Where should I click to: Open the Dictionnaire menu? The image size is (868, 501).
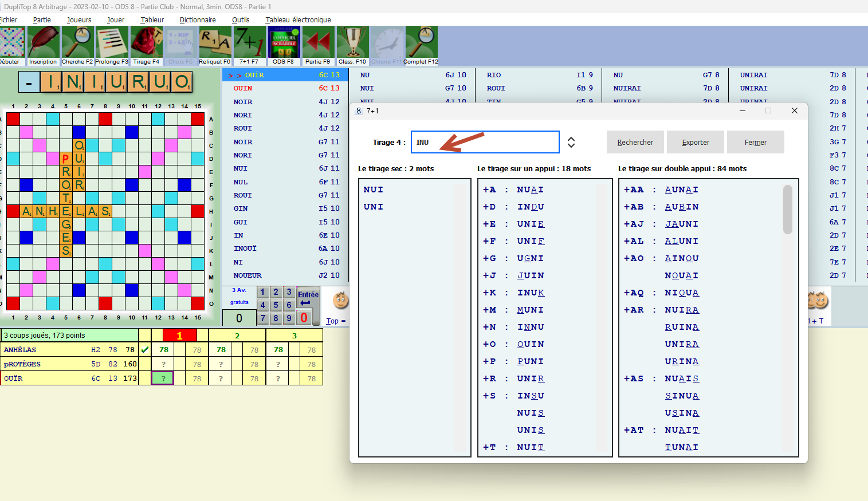coord(198,19)
